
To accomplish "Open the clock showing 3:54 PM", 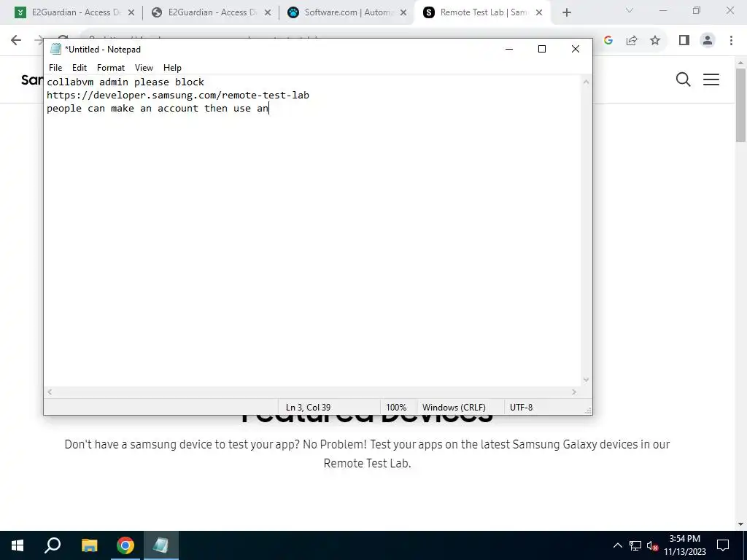I will 684,545.
